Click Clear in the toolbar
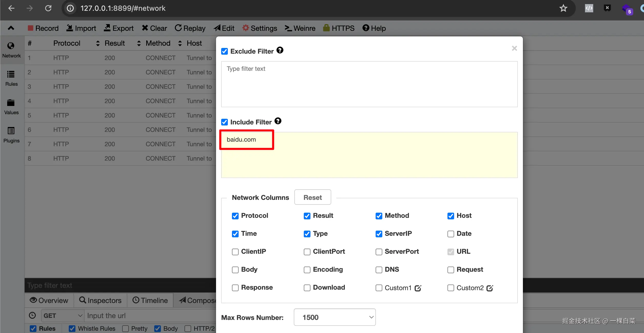The width and height of the screenshot is (644, 333). (x=154, y=28)
